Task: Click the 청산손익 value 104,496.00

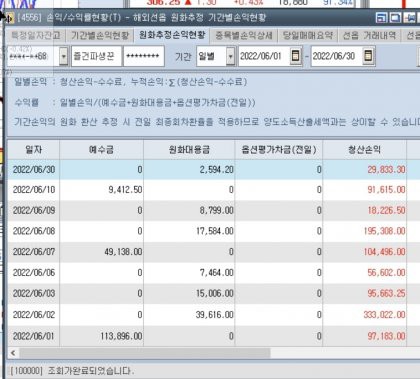Action: click(x=384, y=252)
